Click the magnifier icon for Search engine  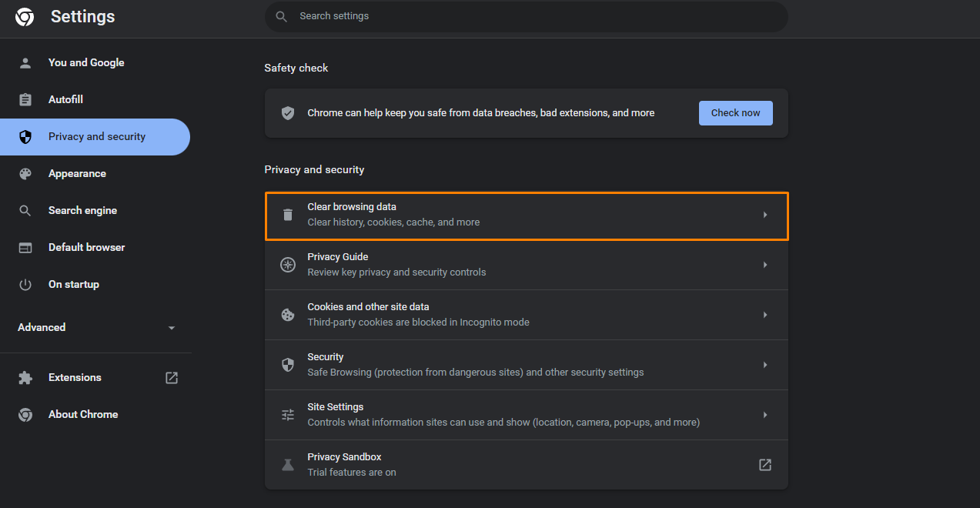click(x=25, y=211)
